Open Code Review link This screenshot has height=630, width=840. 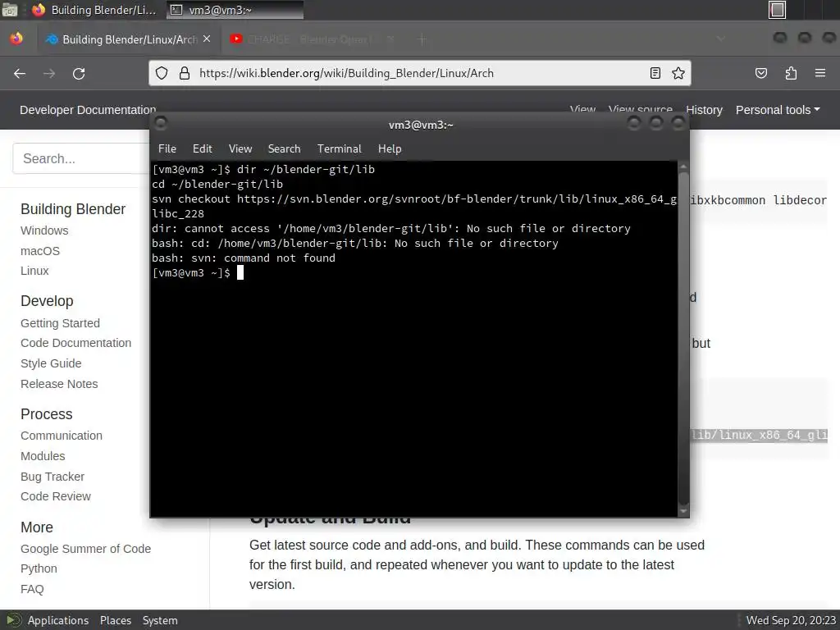(x=56, y=496)
